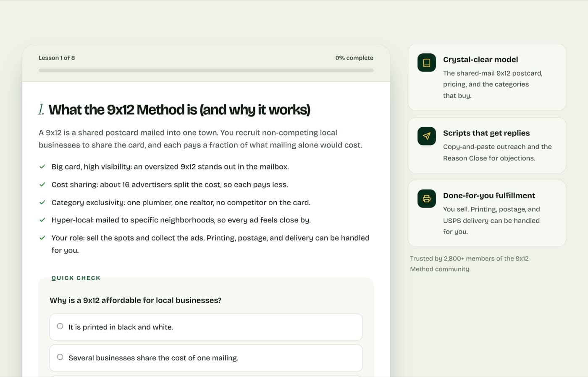
Task: Click the intro paragraph starting 'A 9x12 is a shared postcard'
Action: pyautogui.click(x=200, y=139)
